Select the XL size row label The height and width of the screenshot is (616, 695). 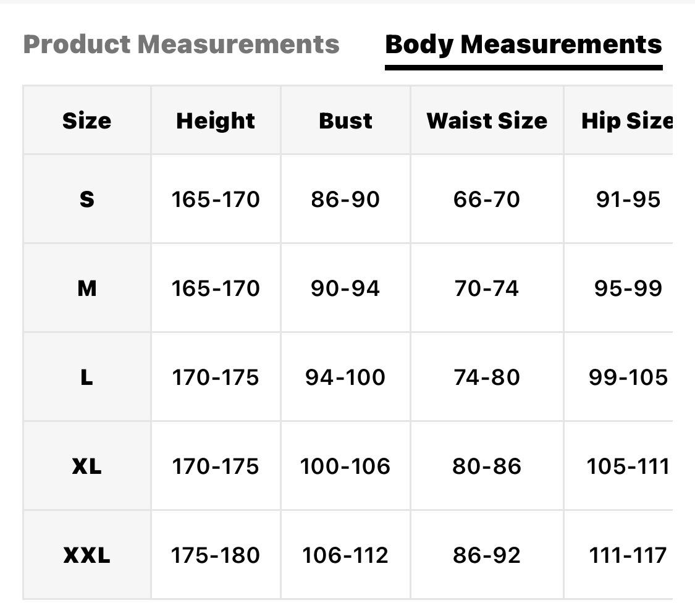coord(87,466)
